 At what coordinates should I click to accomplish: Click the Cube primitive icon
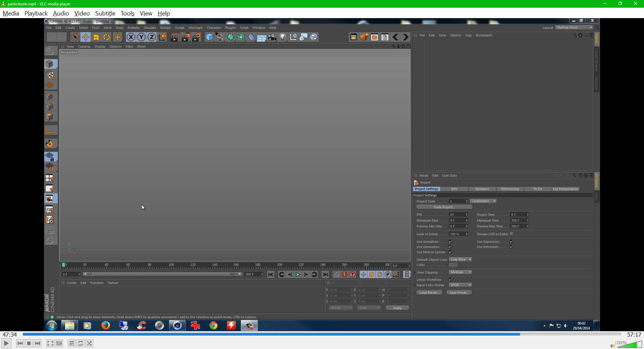(x=209, y=37)
